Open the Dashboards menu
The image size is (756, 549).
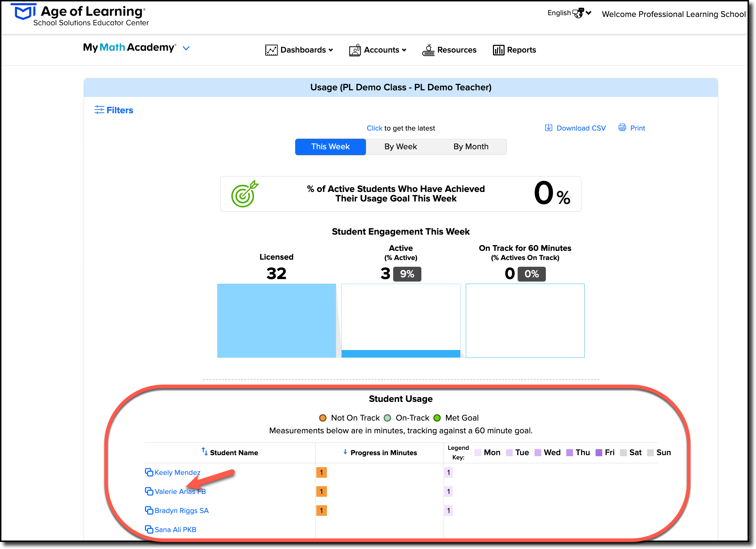click(299, 50)
